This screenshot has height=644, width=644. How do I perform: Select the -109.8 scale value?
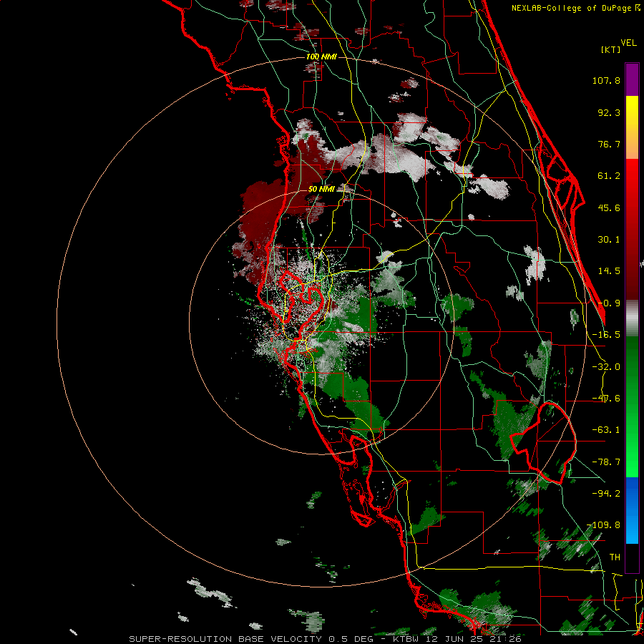(604, 525)
